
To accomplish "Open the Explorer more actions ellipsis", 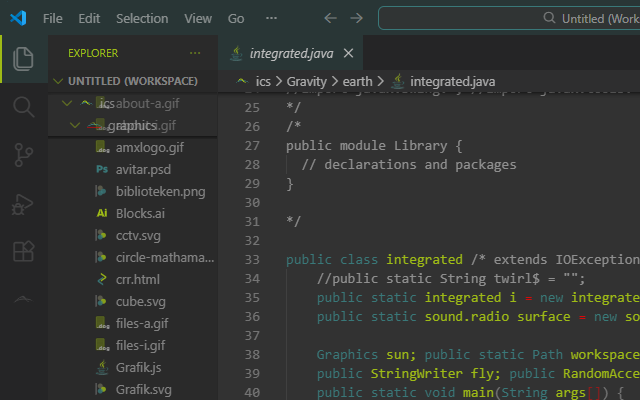I will [195, 53].
